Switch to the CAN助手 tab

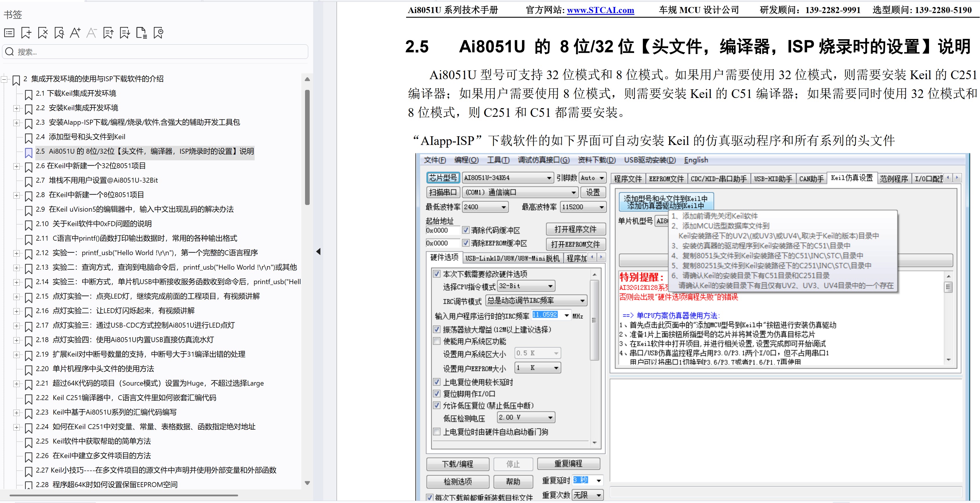(x=811, y=179)
